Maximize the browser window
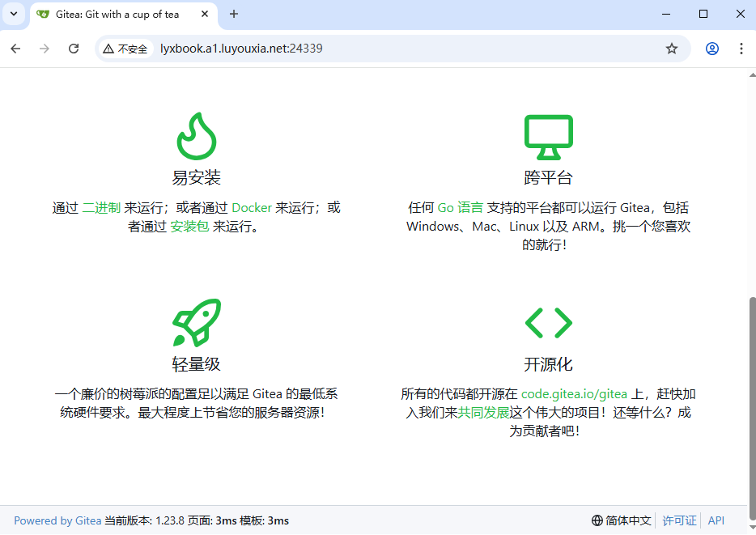Screen dimensions: 756x535 click(x=703, y=14)
